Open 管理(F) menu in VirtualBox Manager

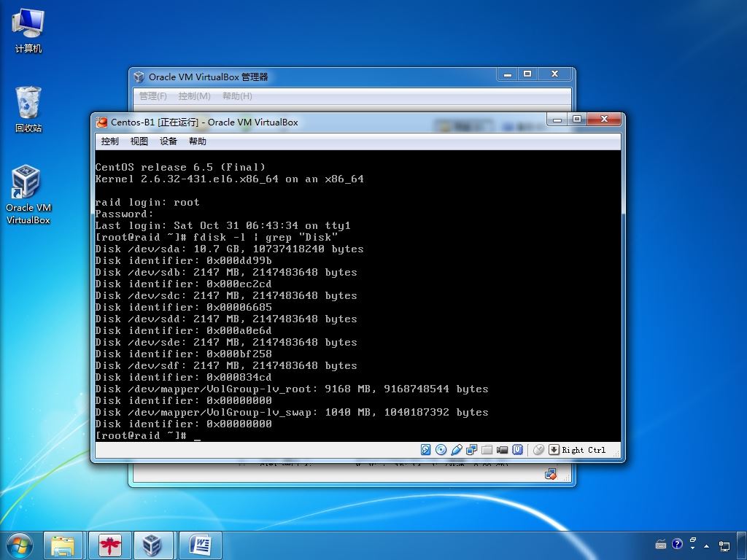coord(153,96)
